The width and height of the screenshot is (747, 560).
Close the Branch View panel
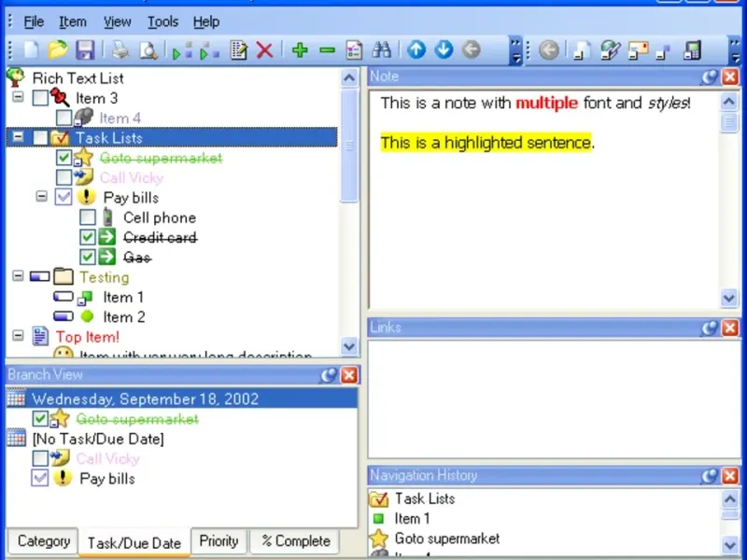pos(349,375)
